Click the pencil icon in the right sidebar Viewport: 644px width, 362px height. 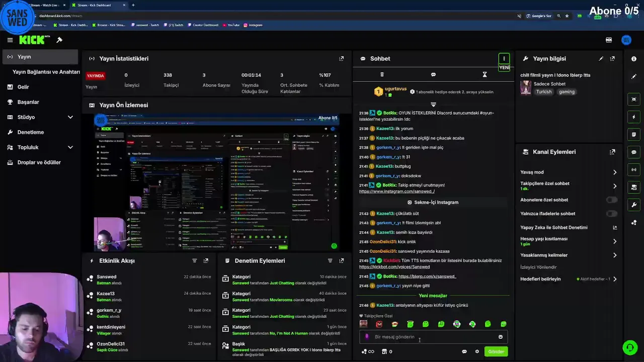click(x=634, y=76)
